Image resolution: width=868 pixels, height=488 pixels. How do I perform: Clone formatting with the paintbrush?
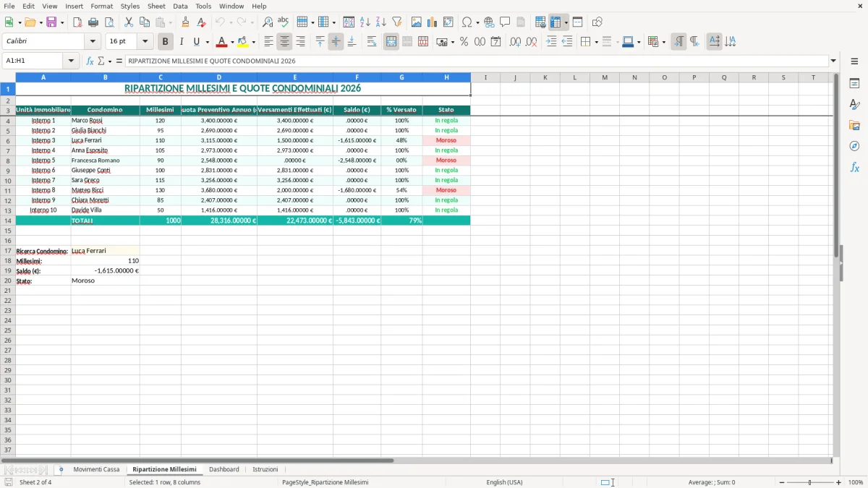click(x=186, y=22)
